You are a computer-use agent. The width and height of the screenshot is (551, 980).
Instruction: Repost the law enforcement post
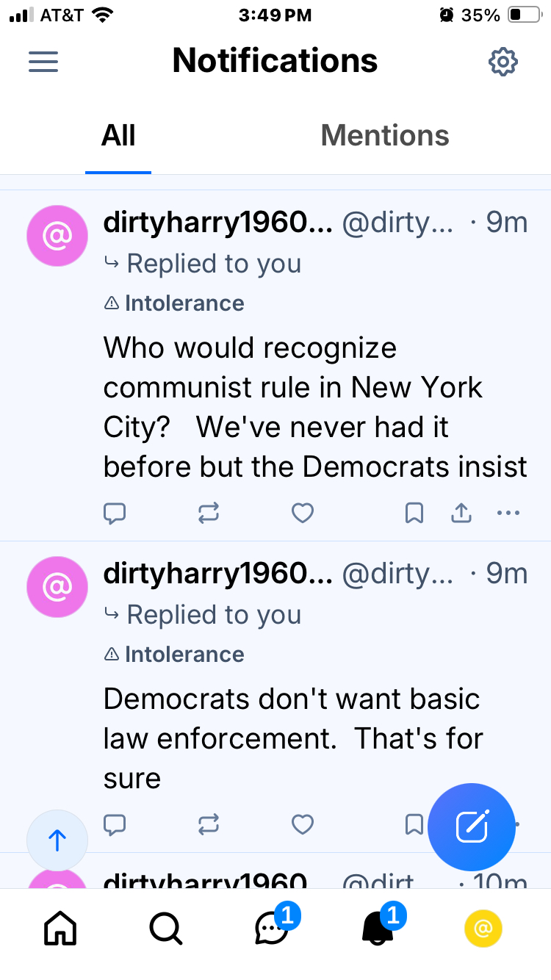point(209,825)
